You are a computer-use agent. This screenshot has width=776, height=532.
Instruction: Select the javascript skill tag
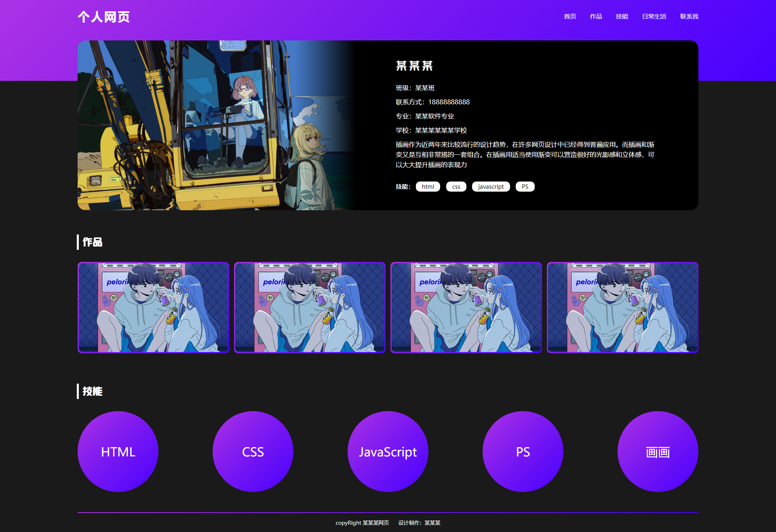491,186
